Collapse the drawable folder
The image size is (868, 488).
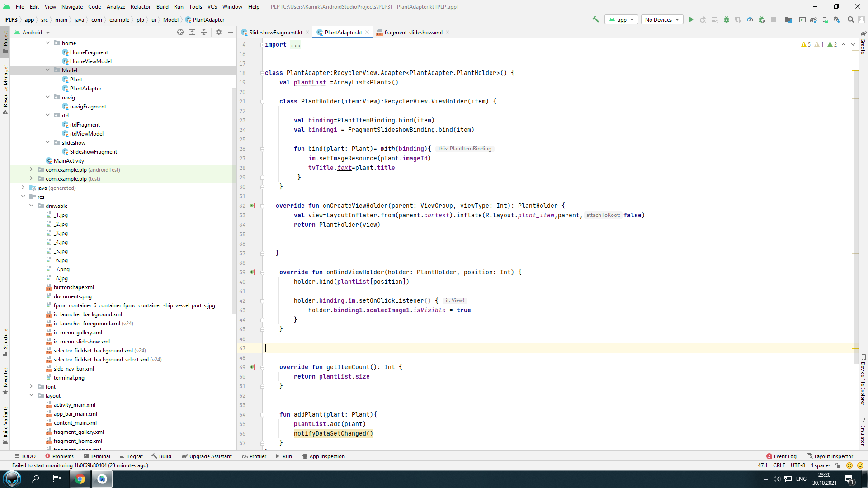(31, 206)
